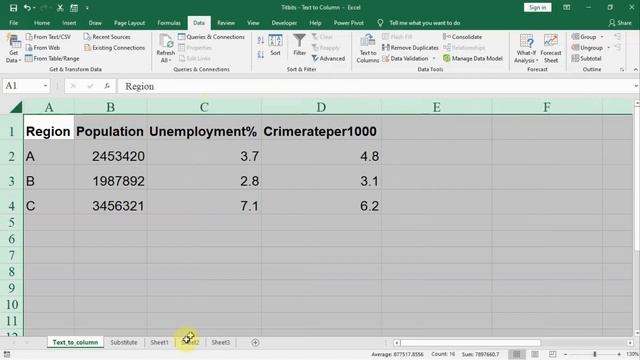Image resolution: width=640 pixels, height=360 pixels.
Task: Open the Customize Quick Access Toolbar dropdown
Action: click(x=87, y=8)
